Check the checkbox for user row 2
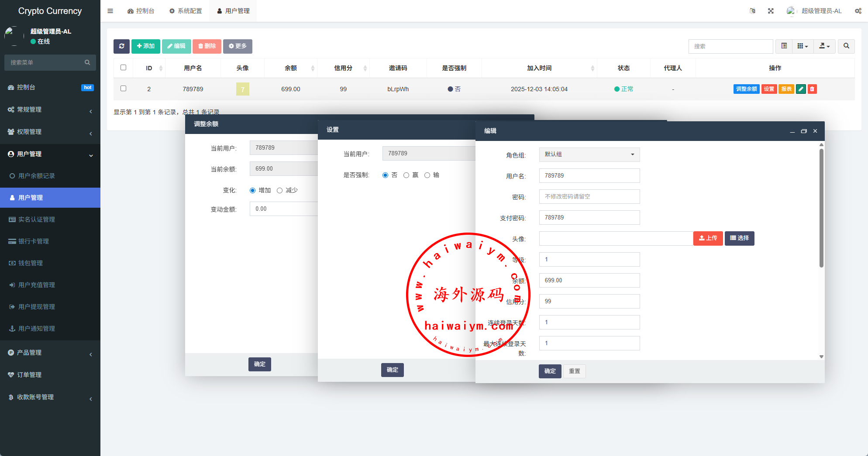Screen dimensions: 868x456 coord(123,89)
